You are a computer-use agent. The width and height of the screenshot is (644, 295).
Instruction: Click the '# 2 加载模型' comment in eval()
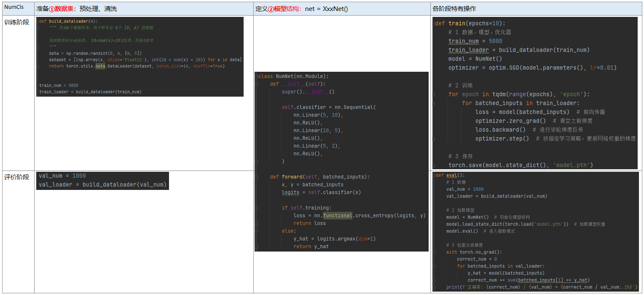coord(460,210)
